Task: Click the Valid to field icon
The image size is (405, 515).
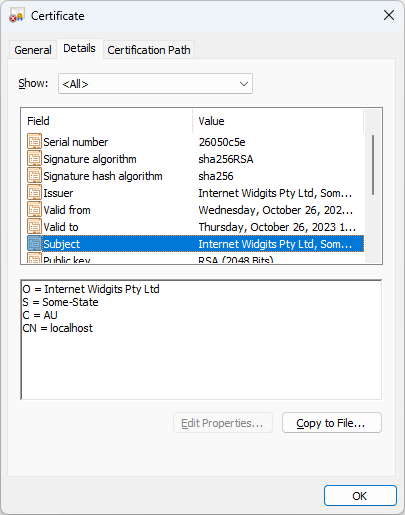Action: click(x=34, y=226)
